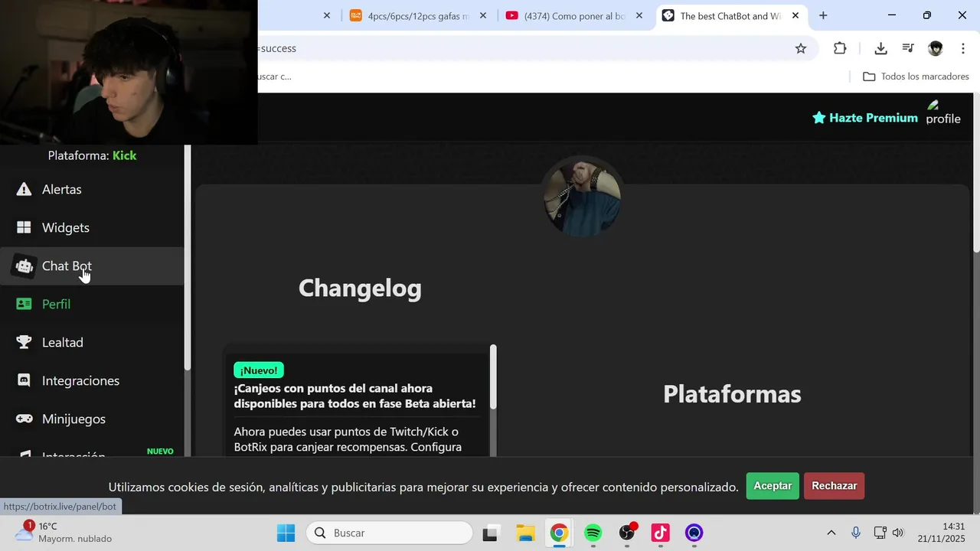The image size is (980, 551).
Task: Click the taskbar Buscar search box
Action: pyautogui.click(x=390, y=533)
